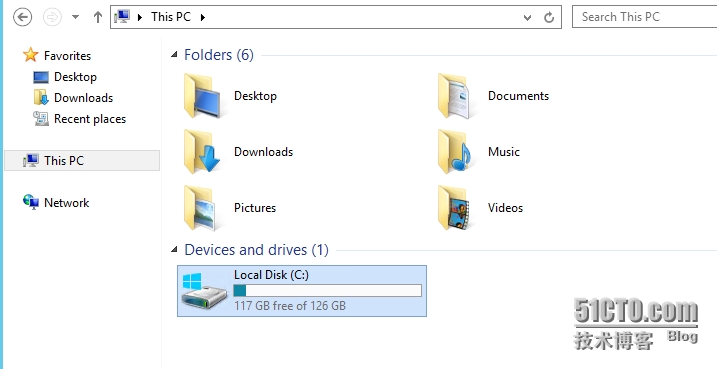The height and width of the screenshot is (369, 717).
Task: Collapse the Devices and drives group triangle
Action: coord(174,250)
